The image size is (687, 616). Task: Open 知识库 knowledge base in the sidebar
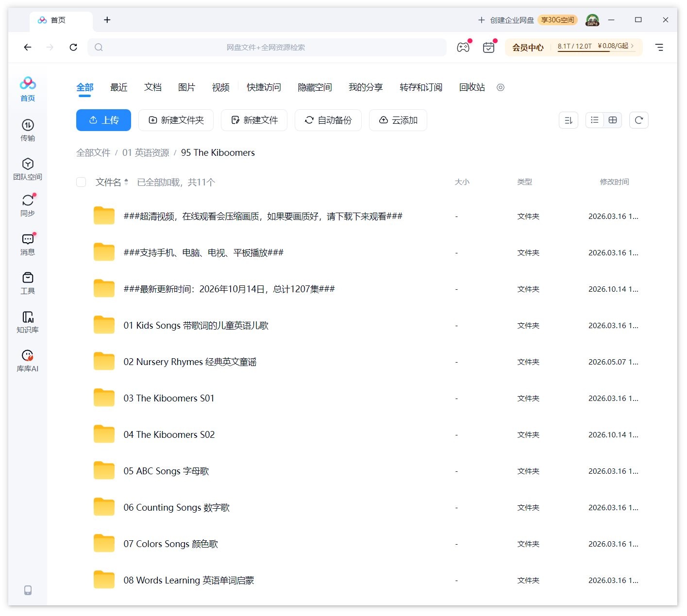click(28, 322)
